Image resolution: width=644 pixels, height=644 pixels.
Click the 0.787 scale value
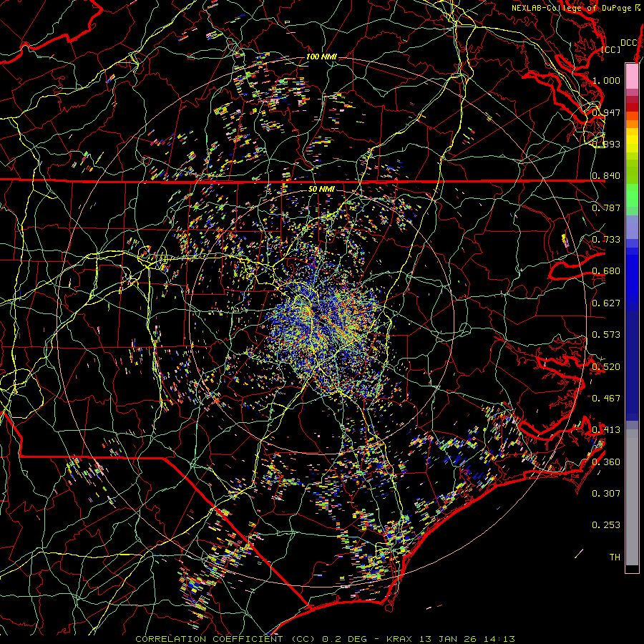click(606, 208)
